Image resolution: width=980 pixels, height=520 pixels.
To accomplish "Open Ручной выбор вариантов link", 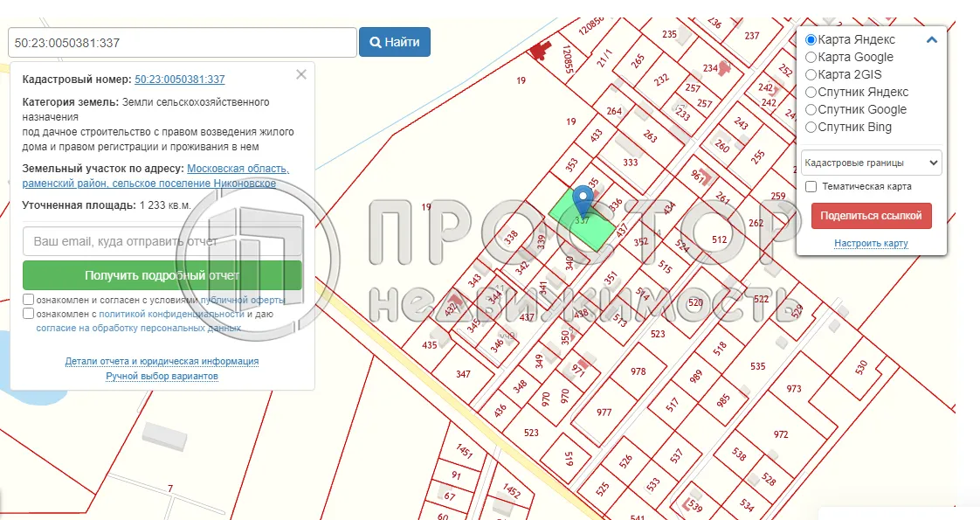I will 162,377.
